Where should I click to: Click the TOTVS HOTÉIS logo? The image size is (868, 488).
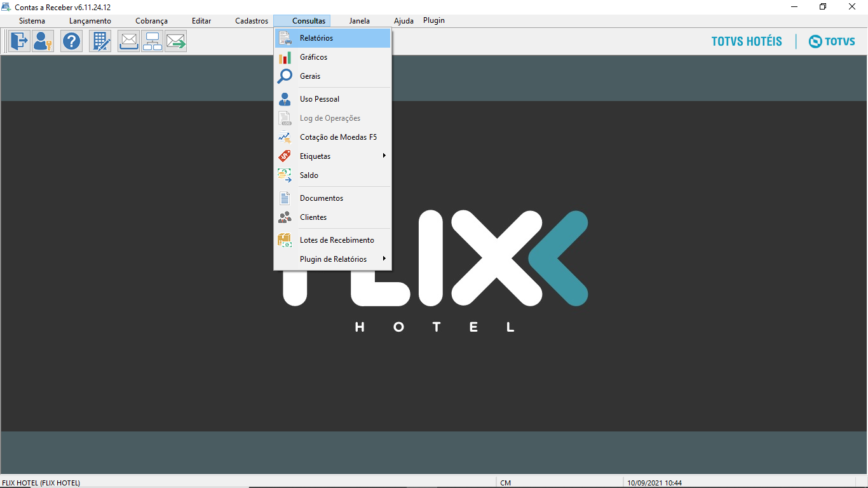click(747, 42)
